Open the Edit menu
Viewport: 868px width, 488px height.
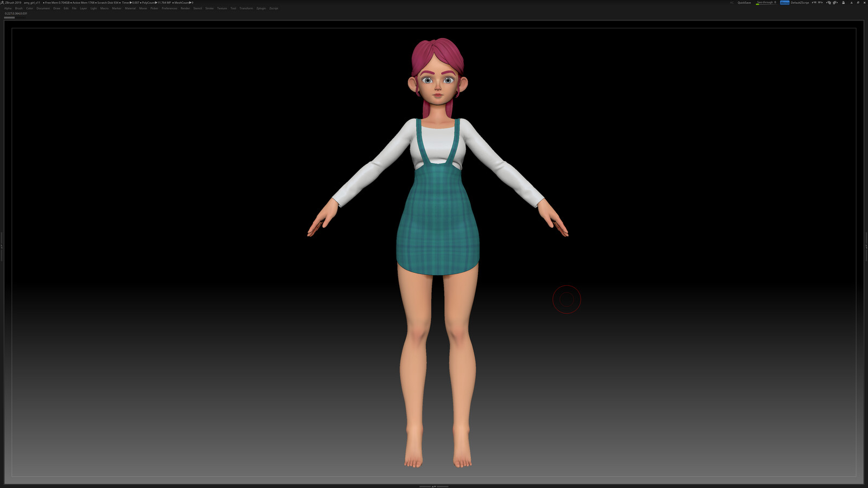coord(66,8)
